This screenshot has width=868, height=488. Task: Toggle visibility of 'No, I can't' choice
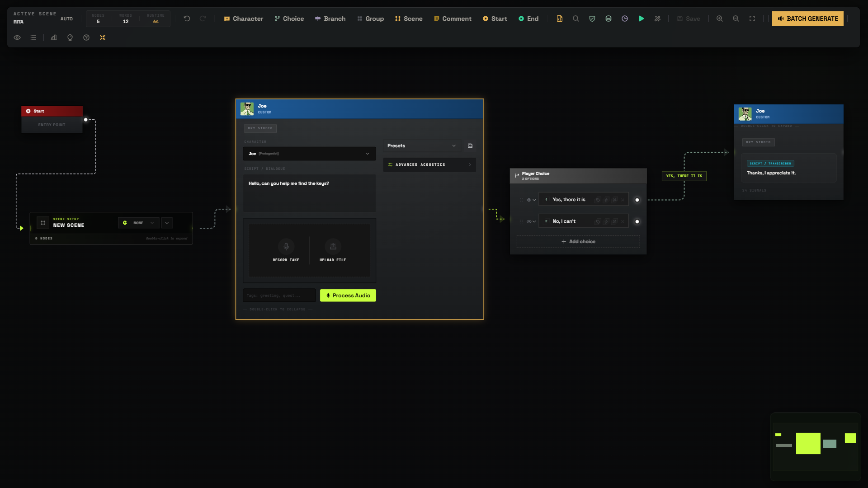point(528,221)
